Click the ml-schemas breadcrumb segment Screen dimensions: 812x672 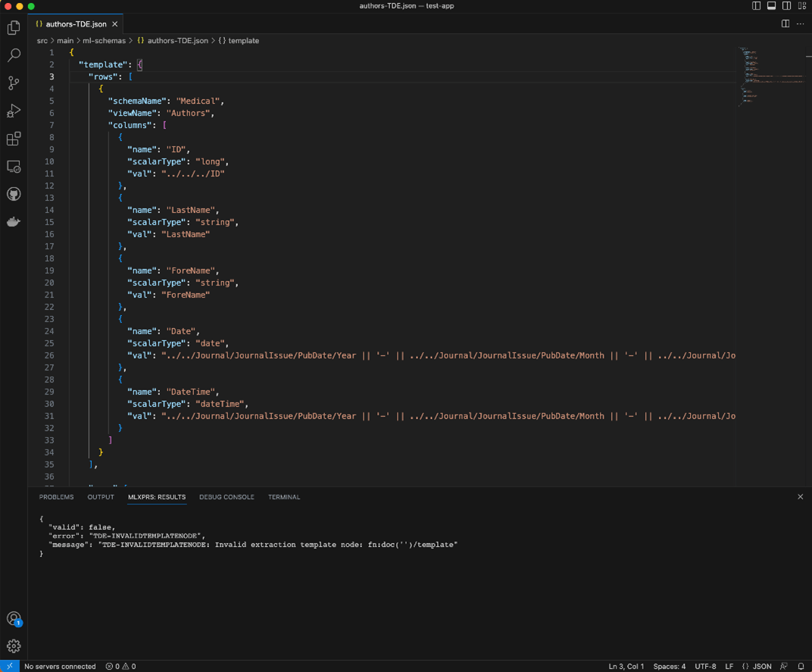click(x=104, y=41)
